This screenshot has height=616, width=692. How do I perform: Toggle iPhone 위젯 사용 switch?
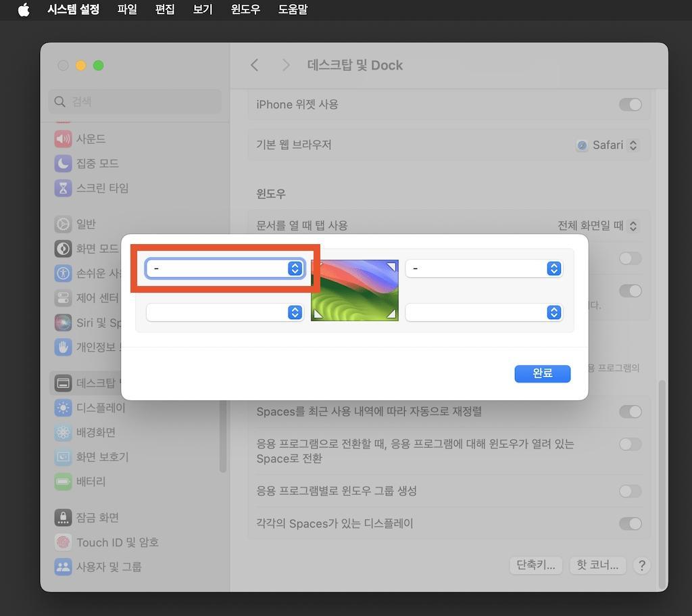(x=631, y=105)
